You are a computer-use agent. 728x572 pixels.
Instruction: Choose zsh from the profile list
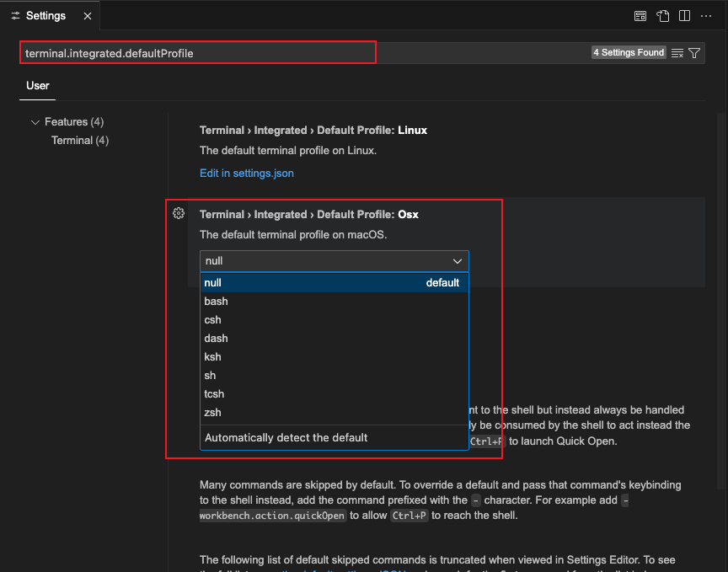213,412
